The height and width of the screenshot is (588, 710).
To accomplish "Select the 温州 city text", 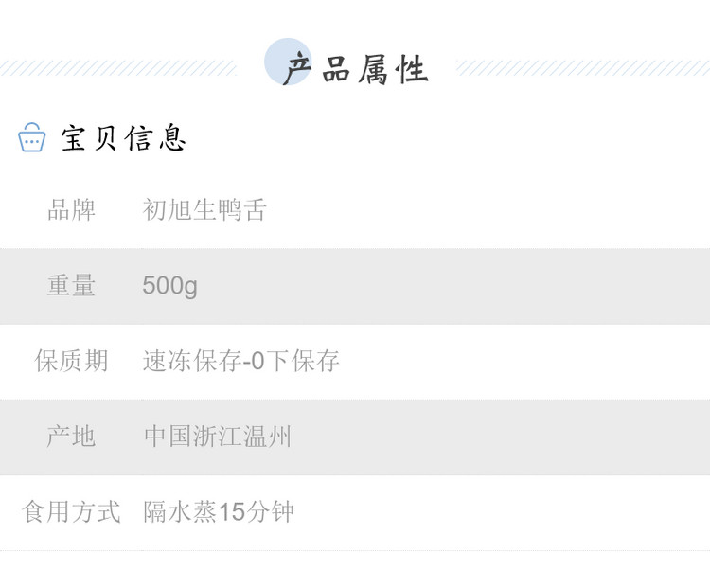I will coord(267,437).
